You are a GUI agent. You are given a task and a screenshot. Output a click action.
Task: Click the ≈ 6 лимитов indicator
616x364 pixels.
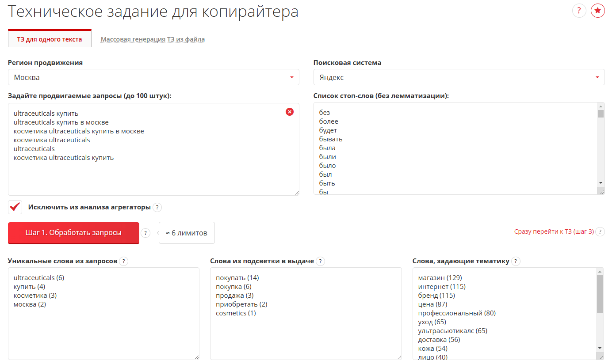coord(187,233)
